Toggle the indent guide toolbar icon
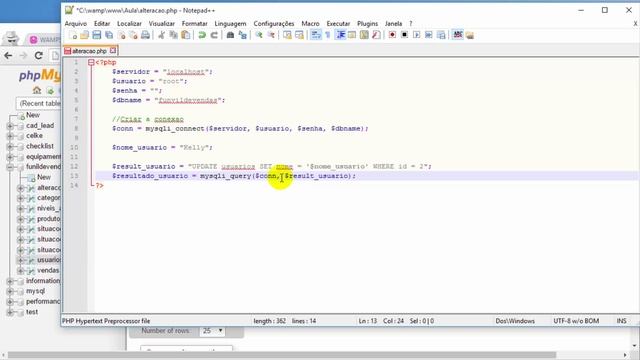This screenshot has width=640, height=360. [340, 35]
